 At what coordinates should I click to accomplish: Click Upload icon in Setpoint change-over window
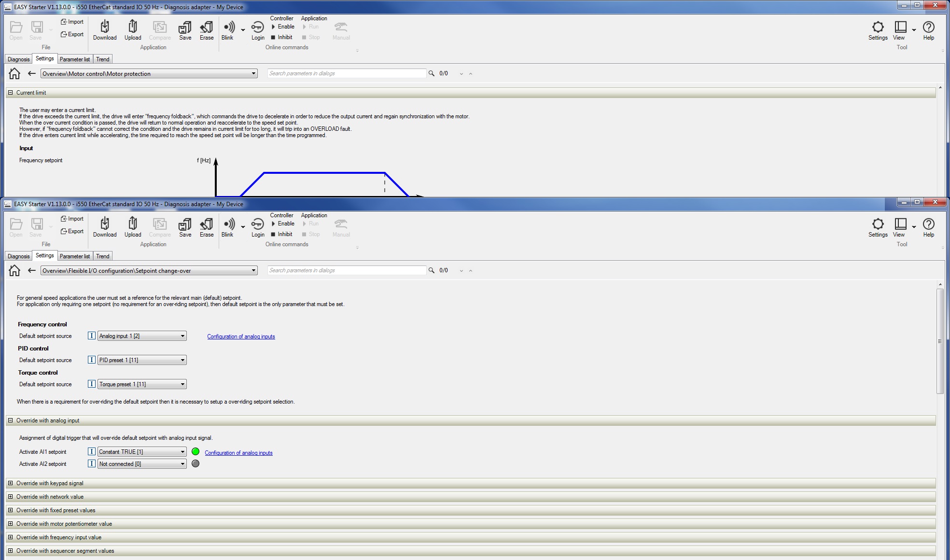[133, 224]
